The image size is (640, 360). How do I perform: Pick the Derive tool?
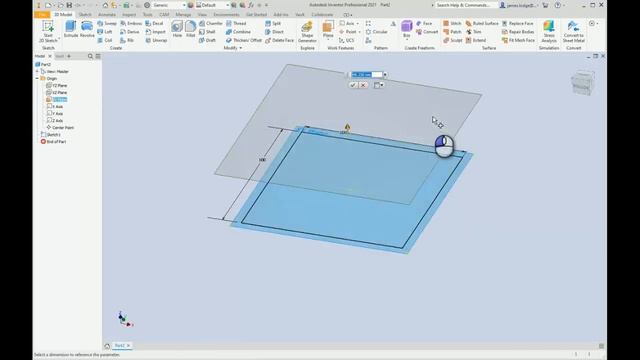coord(130,32)
